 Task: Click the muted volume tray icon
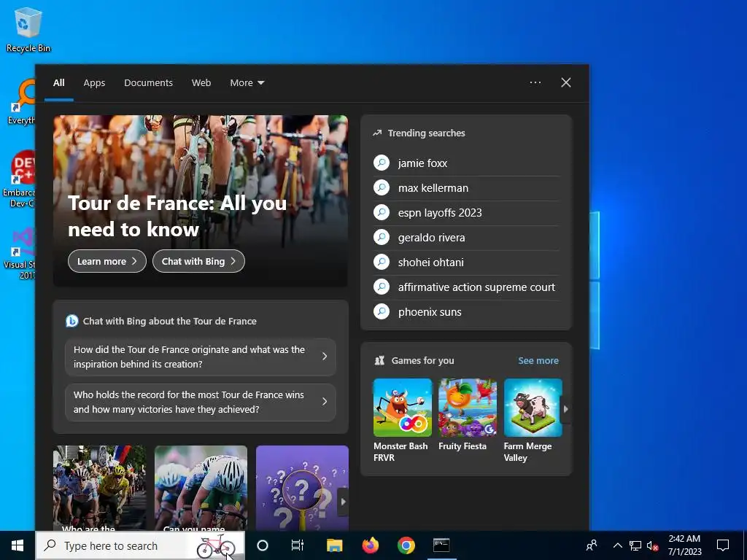point(652,545)
